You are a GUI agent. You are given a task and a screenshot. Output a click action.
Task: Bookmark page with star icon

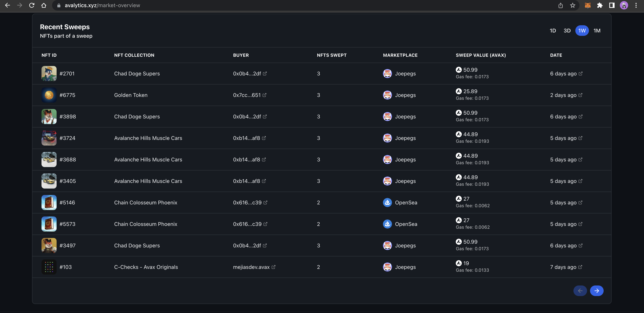[573, 5]
